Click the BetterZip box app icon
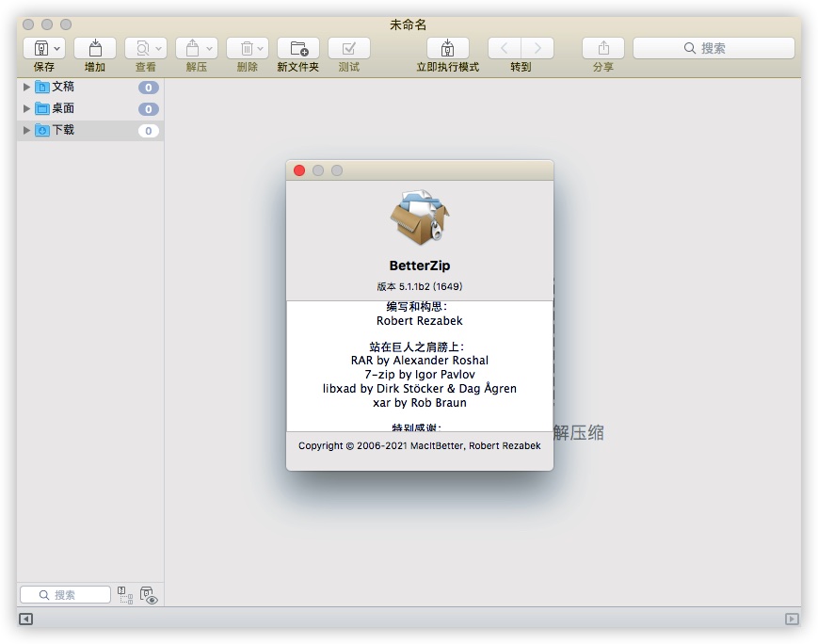Image resolution: width=818 pixels, height=644 pixels. tap(420, 217)
